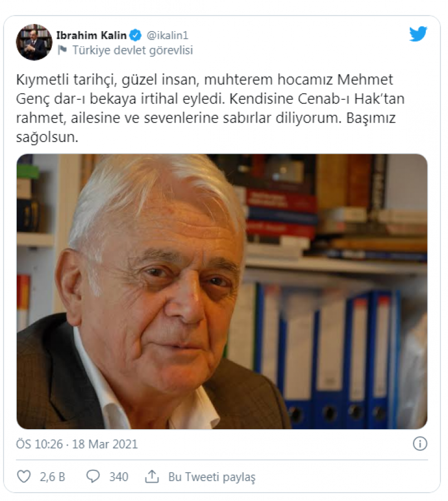Viewport: 448px width, 501px height.
Task: Click the word sağolsun ending the tweet
Action: [x=47, y=137]
